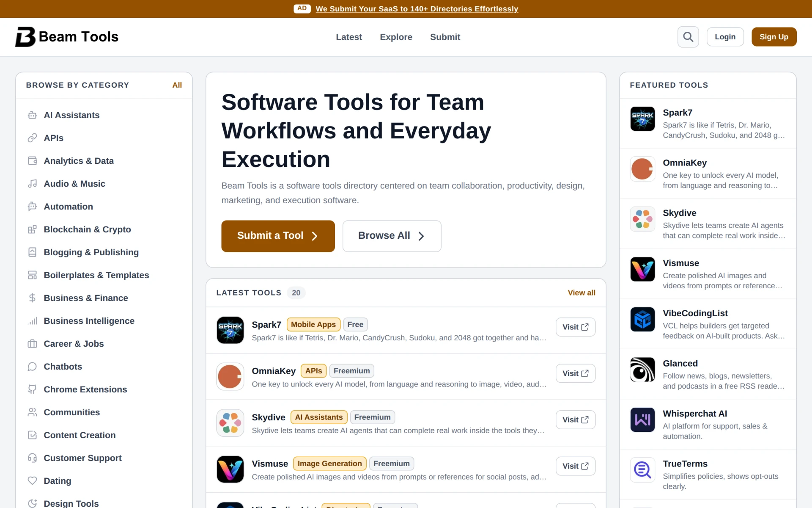Click Whisperchat AI icon in Featured Tools

pos(642,420)
